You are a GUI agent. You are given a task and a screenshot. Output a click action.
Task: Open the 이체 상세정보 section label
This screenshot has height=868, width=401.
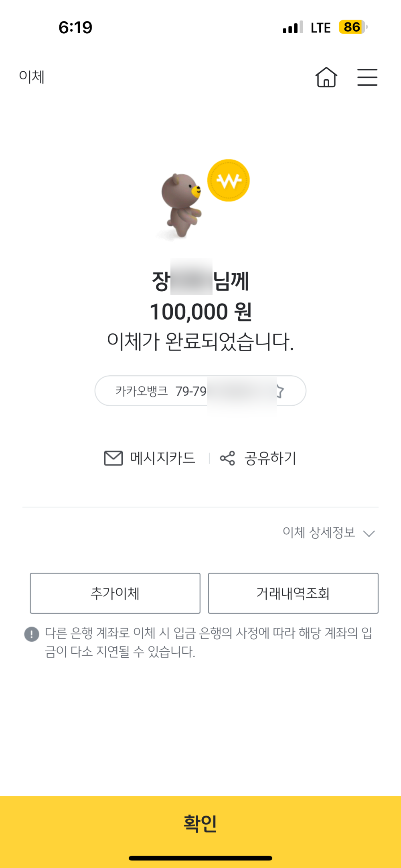point(319,532)
